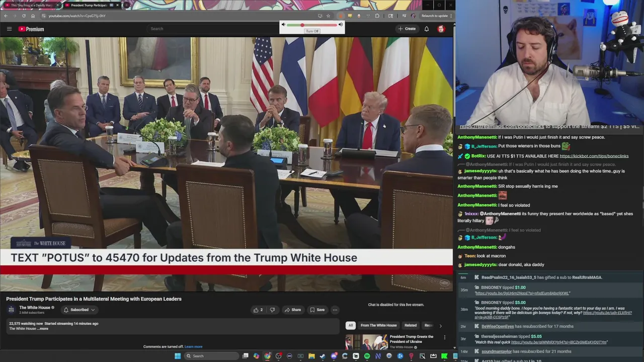Click soundmantaylor resubscribed alert name

497,351
